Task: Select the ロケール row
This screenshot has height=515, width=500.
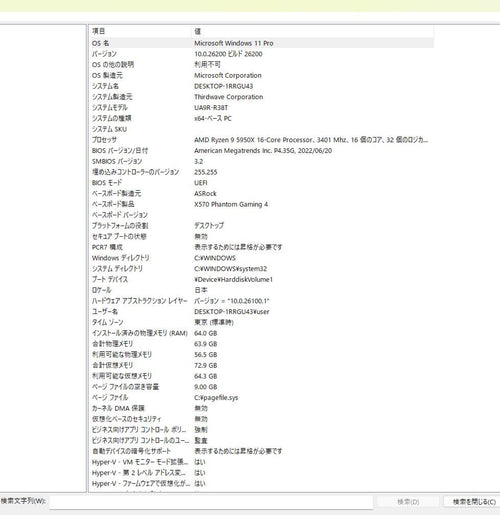Action: point(261,290)
